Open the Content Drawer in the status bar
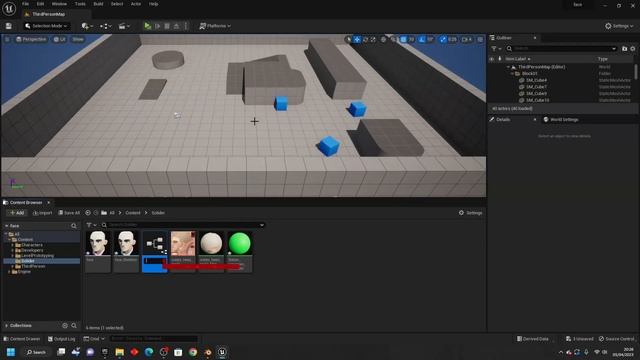 click(22, 339)
